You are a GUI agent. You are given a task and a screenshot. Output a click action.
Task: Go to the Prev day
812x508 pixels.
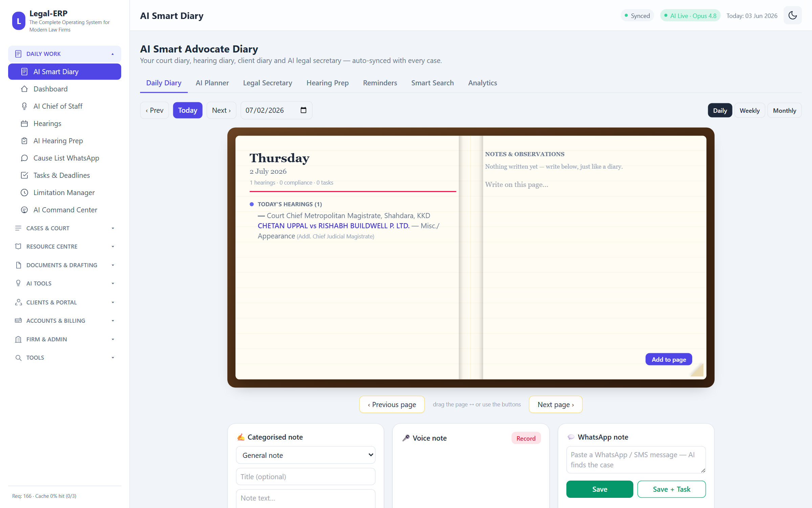tap(155, 110)
